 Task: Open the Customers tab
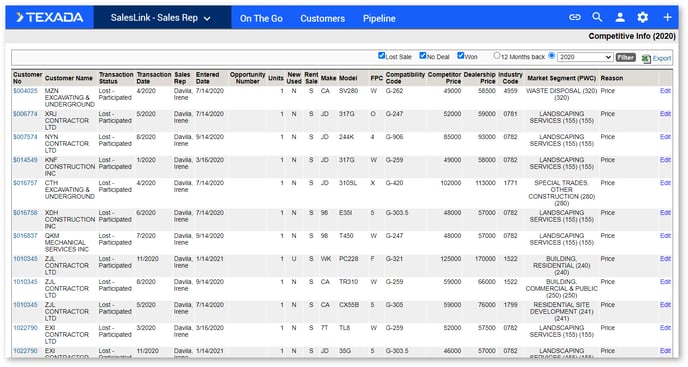pyautogui.click(x=322, y=18)
